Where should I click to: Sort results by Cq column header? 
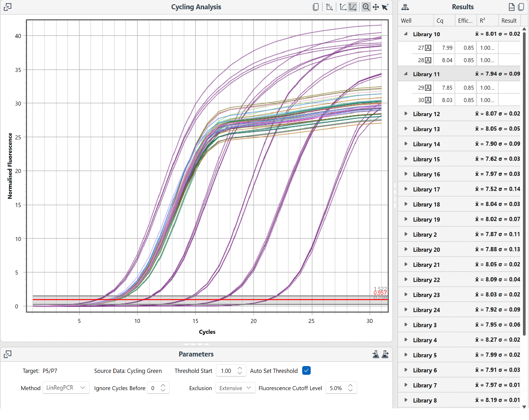point(440,21)
